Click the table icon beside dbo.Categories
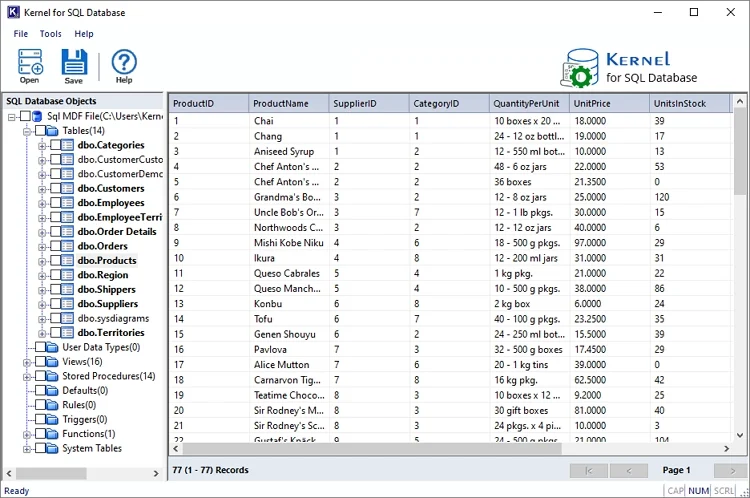750x498 pixels. tap(68, 145)
